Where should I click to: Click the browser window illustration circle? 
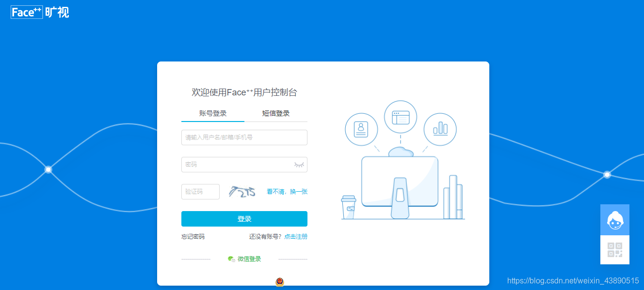coord(401,117)
